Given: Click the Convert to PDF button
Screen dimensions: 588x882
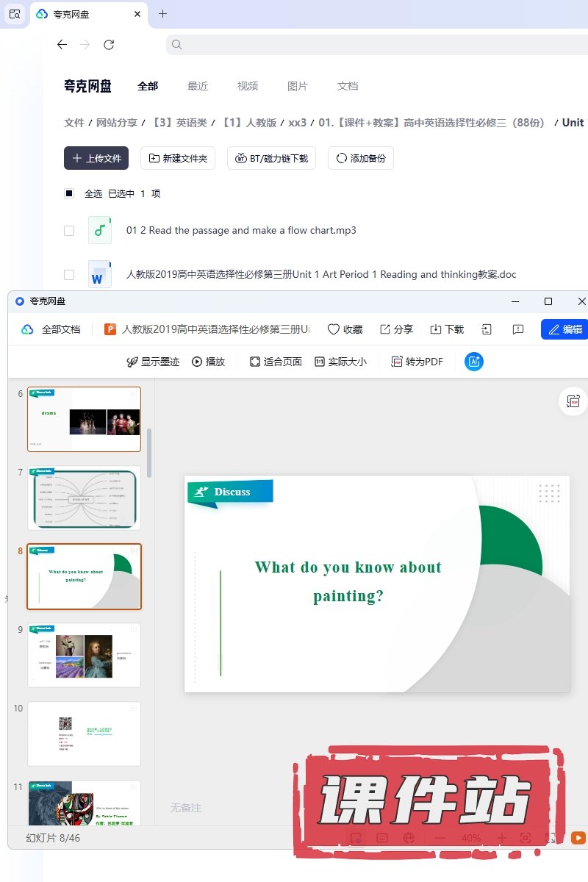Looking at the screenshot, I should pos(417,362).
